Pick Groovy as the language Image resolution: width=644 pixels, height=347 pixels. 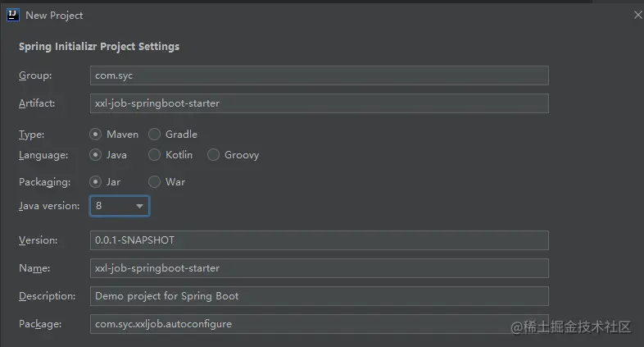[x=213, y=155]
